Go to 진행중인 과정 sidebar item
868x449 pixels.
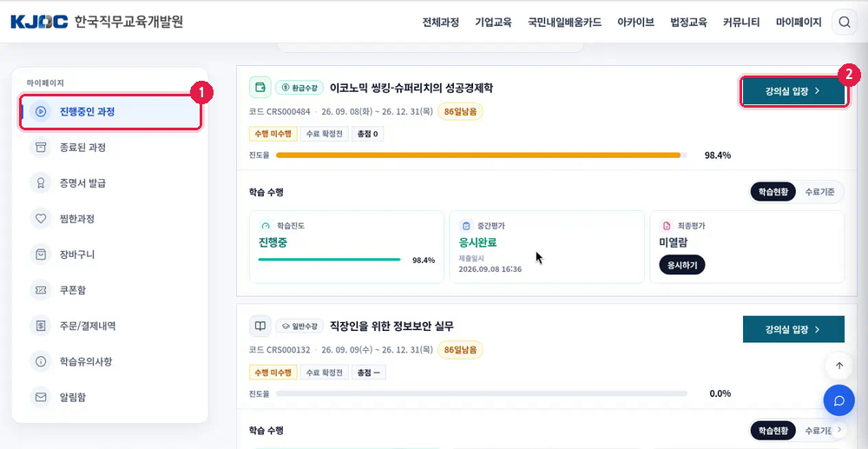[x=111, y=112]
